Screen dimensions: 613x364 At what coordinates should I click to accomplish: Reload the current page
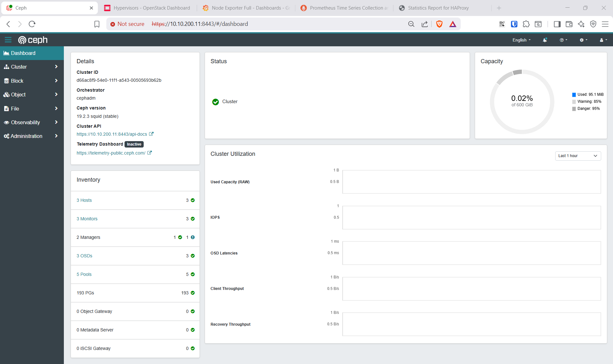pos(32,24)
